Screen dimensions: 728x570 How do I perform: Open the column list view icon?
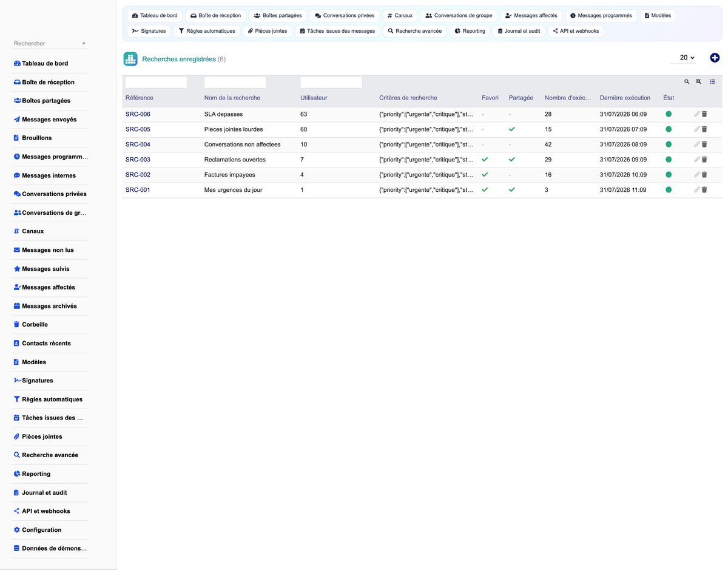pyautogui.click(x=712, y=82)
